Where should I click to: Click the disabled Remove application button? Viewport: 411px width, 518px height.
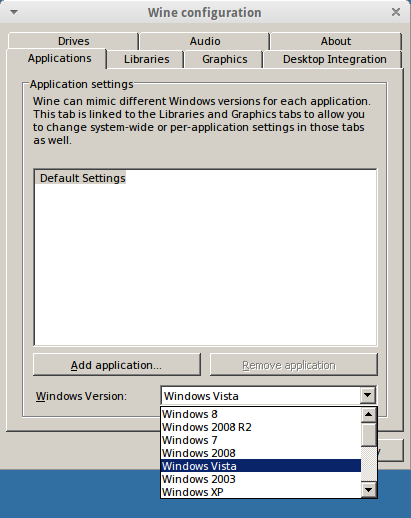[x=294, y=365]
